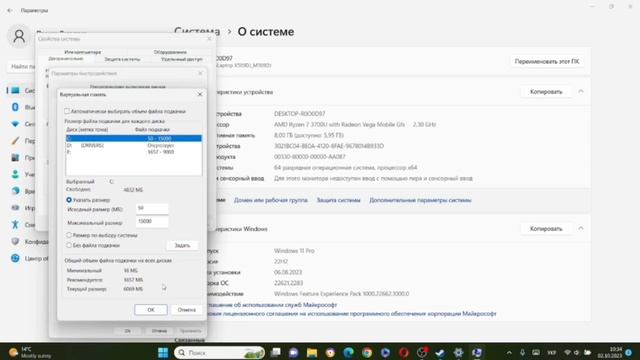Open the Steam taskbar icon
This screenshot has height=360, width=640.
(x=440, y=352)
